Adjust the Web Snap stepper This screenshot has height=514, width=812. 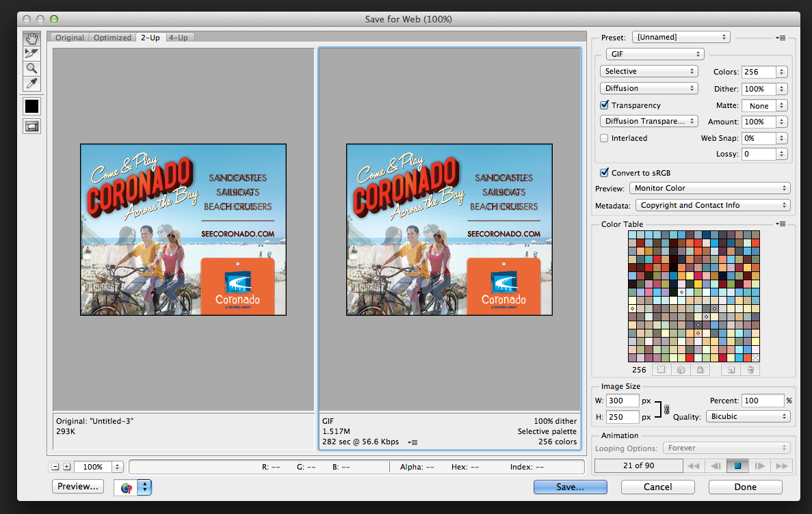pyautogui.click(x=782, y=138)
